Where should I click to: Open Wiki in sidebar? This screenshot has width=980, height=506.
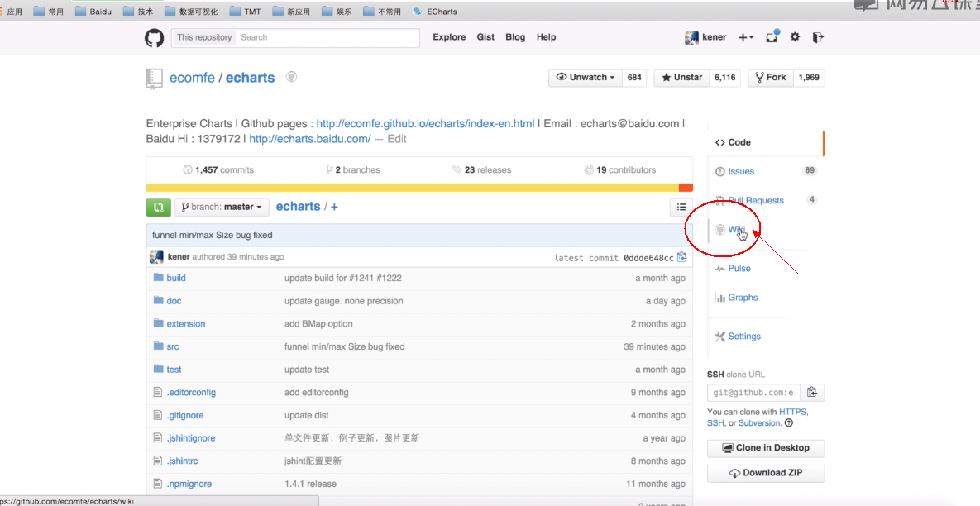point(736,230)
